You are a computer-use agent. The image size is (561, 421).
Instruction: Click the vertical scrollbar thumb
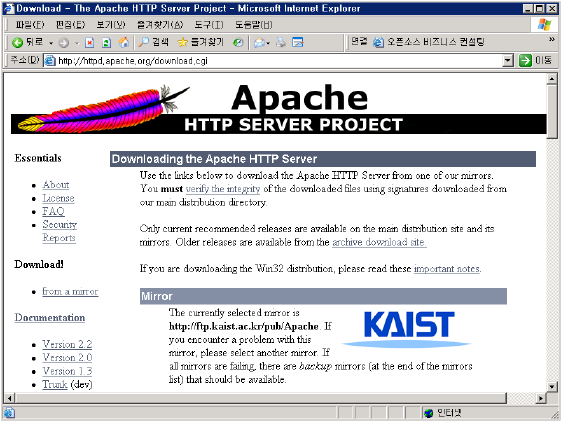tap(552, 111)
